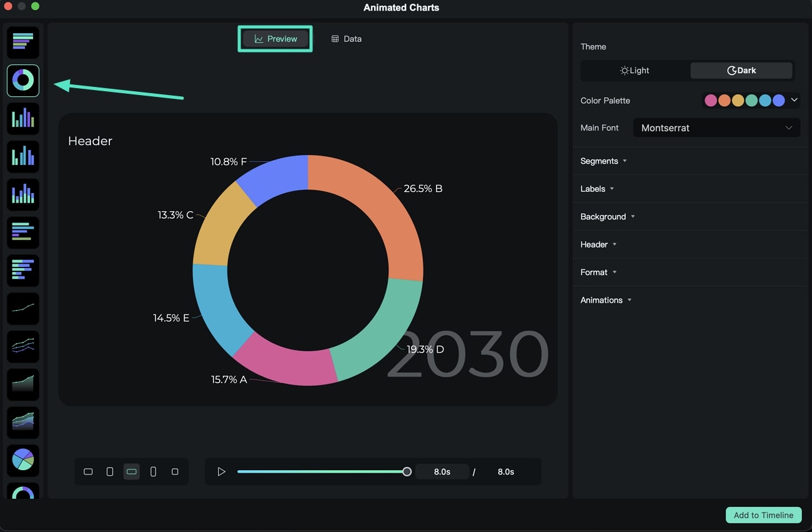Switch the theme to Dark

click(x=741, y=70)
